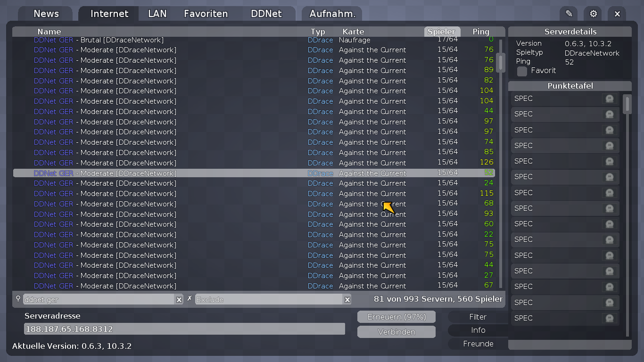Show the Freunde panel
Screen dimensions: 644x362
coord(478,344)
